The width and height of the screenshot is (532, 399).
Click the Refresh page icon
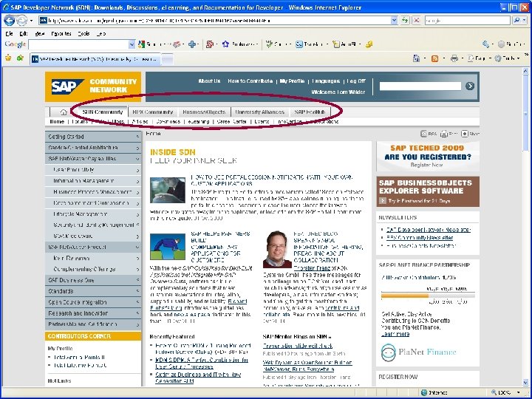pos(405,21)
